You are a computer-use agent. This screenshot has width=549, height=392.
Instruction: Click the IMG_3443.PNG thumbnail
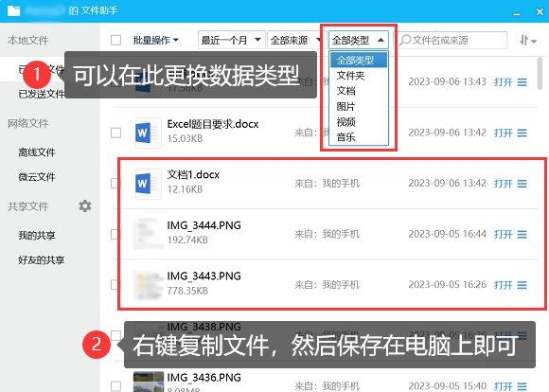pos(149,285)
